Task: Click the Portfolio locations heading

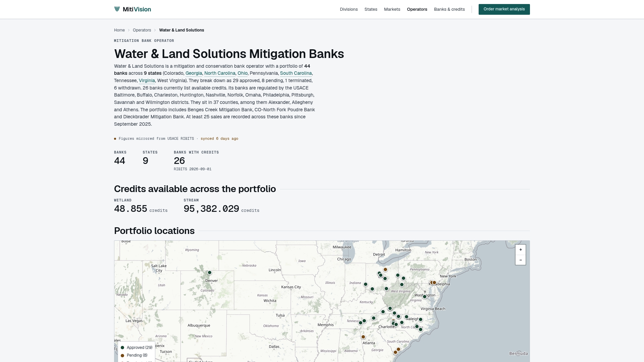Action: [x=154, y=231]
